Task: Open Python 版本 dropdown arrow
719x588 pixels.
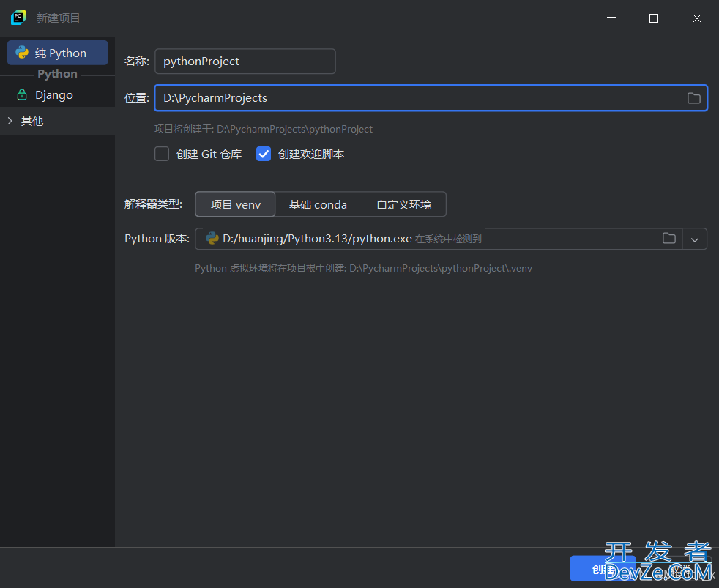Action: (x=695, y=239)
